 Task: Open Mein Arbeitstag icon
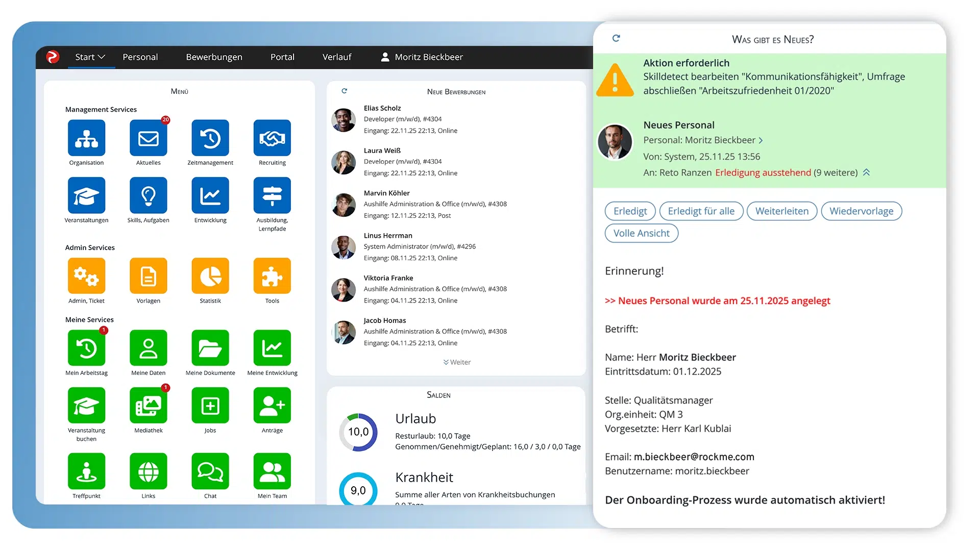(x=86, y=348)
